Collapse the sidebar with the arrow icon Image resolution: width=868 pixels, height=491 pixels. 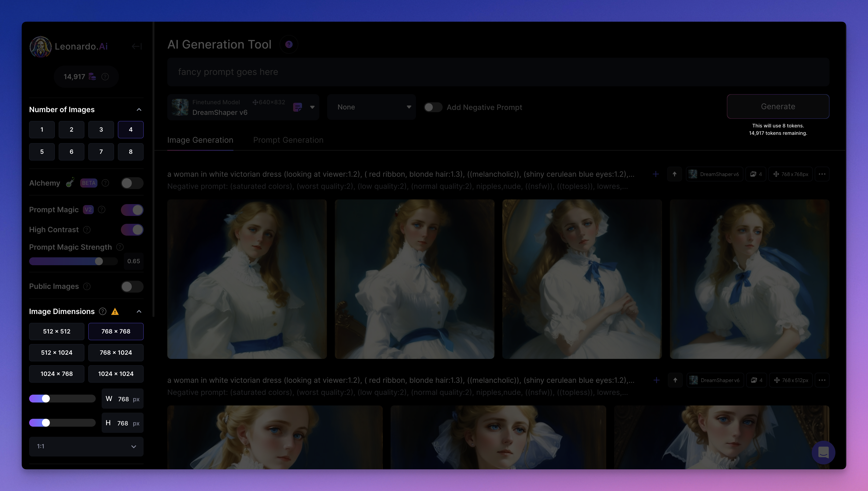136,46
